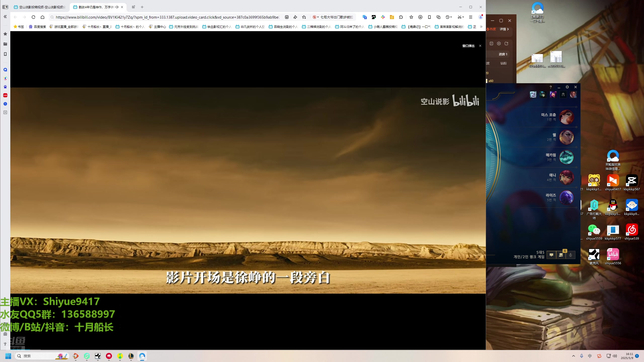The height and width of the screenshot is (362, 644).
Task: Open the sidebar favorites star icon
Action: tap(5, 34)
